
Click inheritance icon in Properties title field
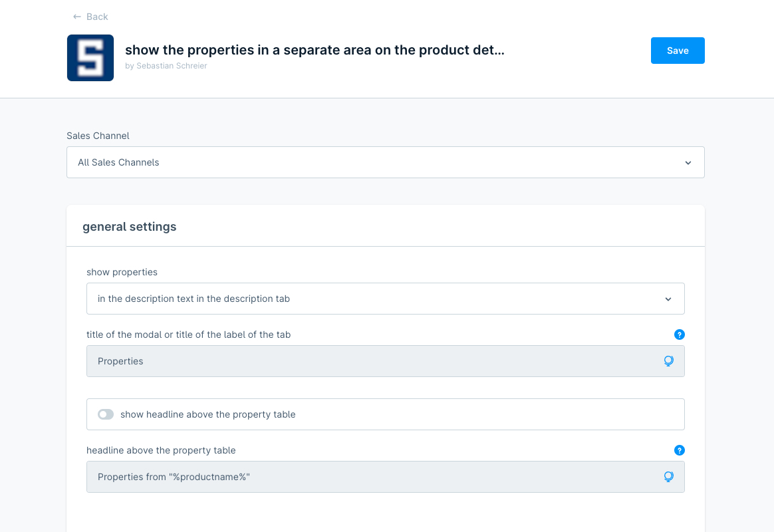tap(669, 361)
